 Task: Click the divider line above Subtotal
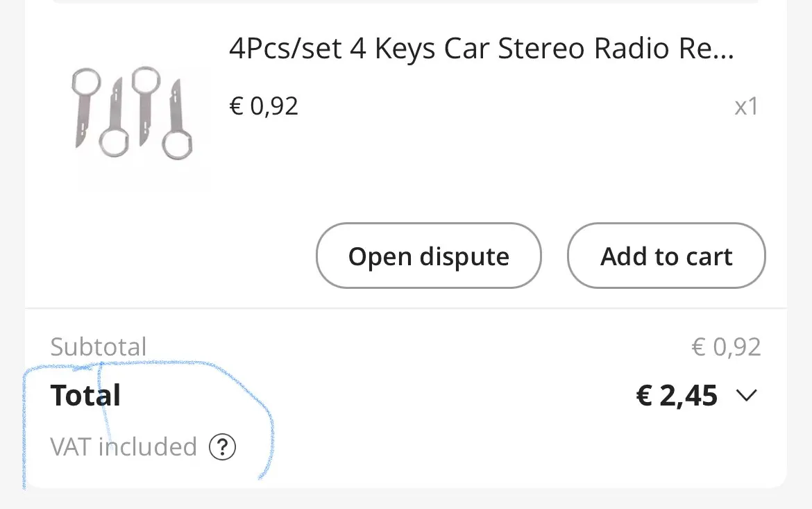point(406,308)
